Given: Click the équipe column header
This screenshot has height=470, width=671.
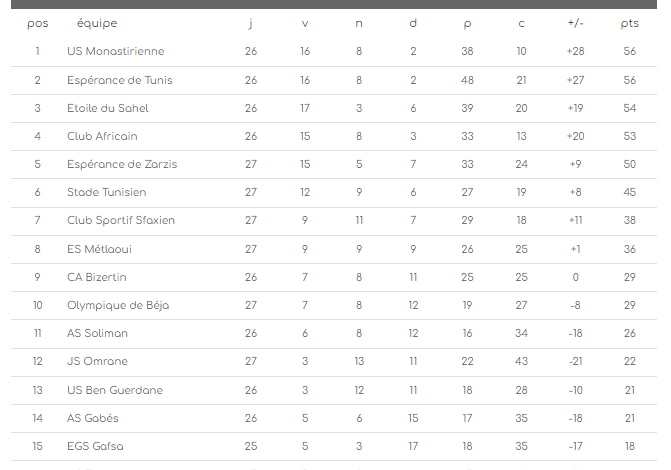Looking at the screenshot, I should pos(96,23).
